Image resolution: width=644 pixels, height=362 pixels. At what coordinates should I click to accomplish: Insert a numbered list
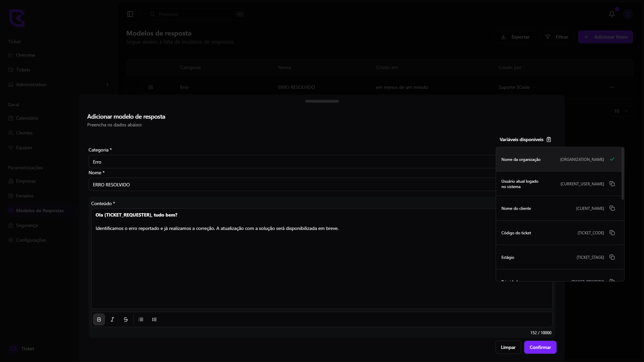[x=154, y=320]
